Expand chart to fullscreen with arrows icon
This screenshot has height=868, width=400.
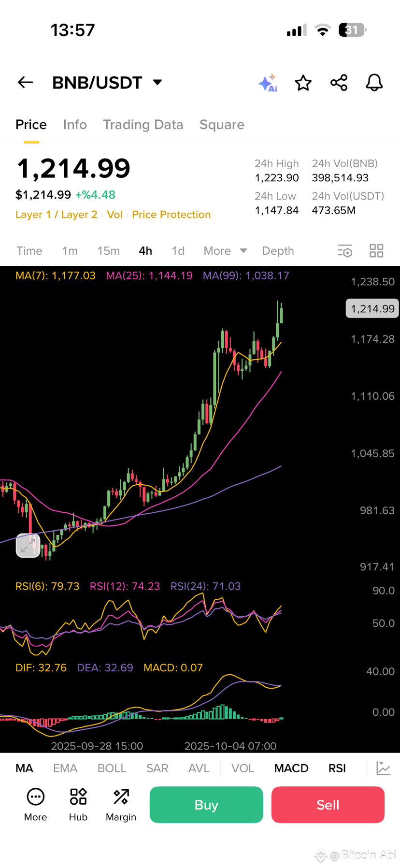coord(28,546)
